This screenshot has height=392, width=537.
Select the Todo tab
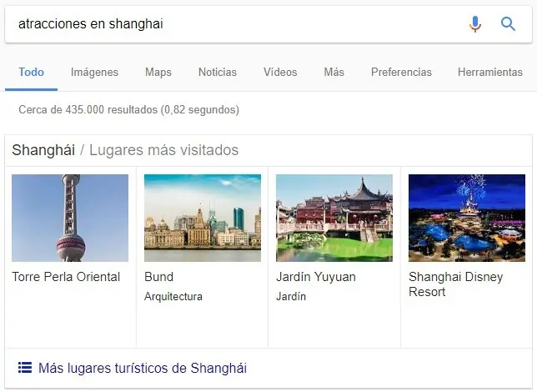tap(31, 72)
